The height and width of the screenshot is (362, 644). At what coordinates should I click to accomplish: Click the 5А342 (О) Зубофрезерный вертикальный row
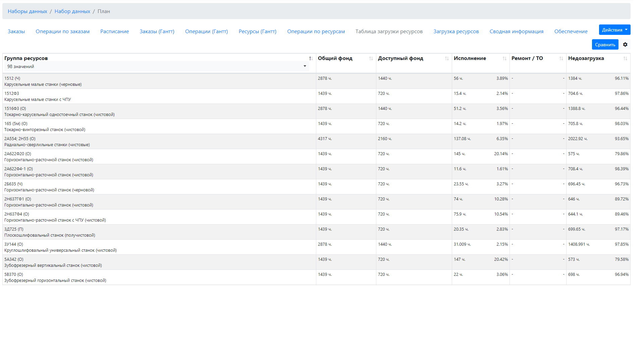click(159, 262)
